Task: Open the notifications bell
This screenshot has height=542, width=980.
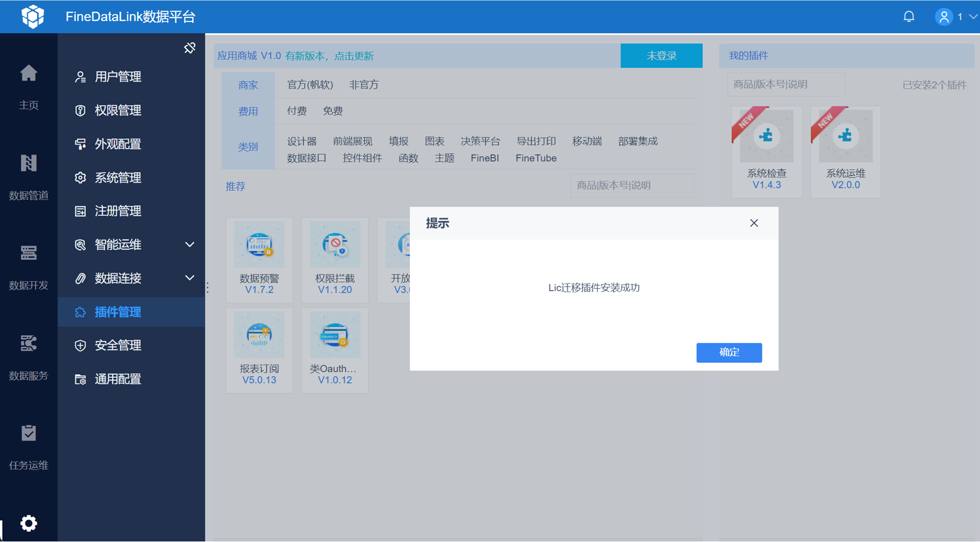Action: [909, 17]
